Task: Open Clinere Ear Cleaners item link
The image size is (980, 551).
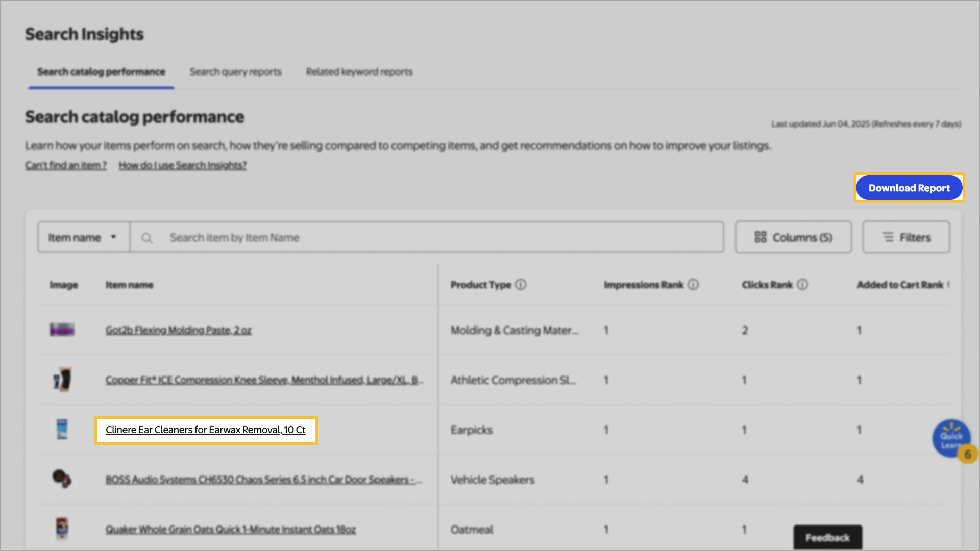Action: (206, 430)
